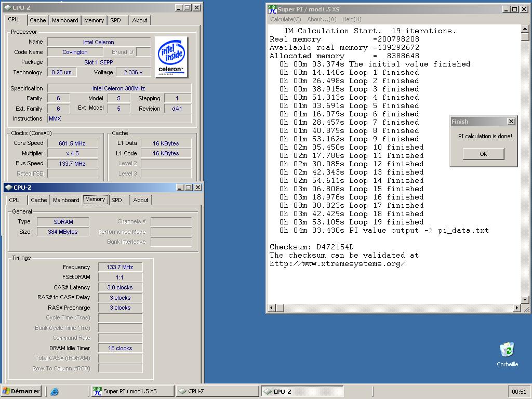
Task: Click the PI value output pi_data.txt line
Action: [384, 230]
